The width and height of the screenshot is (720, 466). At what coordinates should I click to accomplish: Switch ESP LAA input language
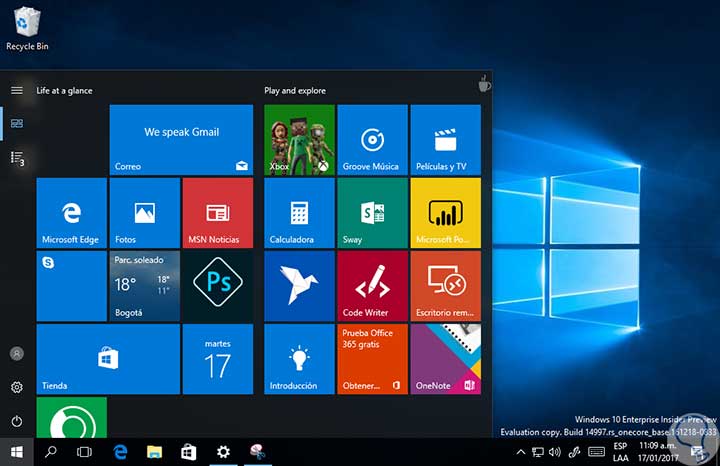pyautogui.click(x=620, y=452)
